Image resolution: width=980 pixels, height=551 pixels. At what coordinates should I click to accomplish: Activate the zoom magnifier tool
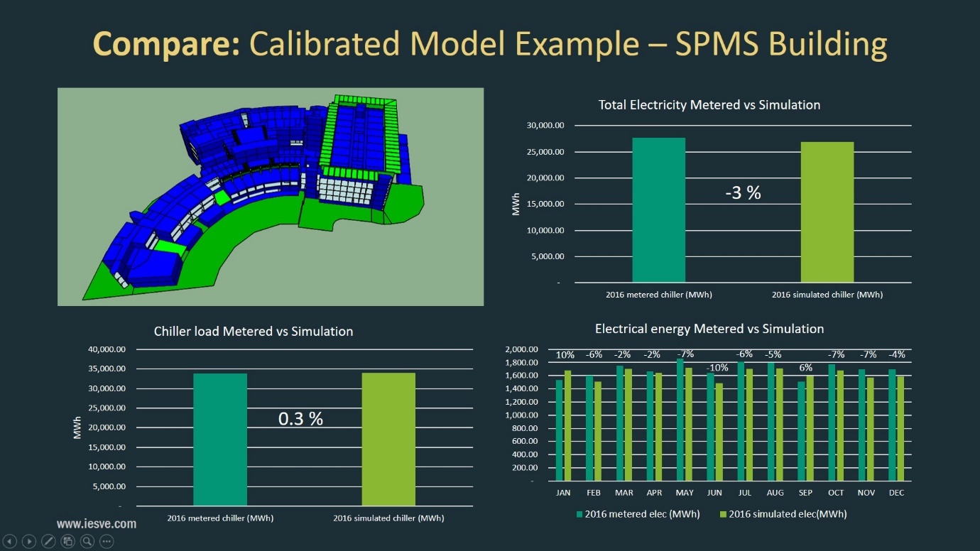click(87, 542)
